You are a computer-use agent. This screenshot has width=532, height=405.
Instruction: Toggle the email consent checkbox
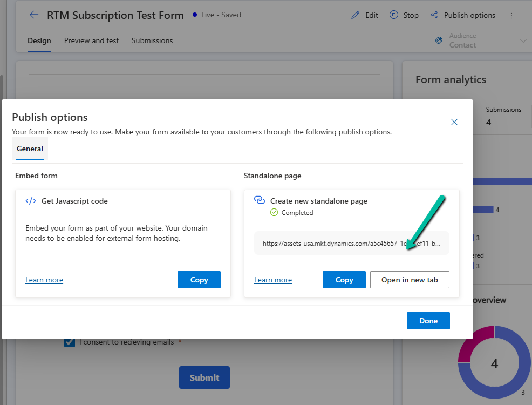[69, 342]
